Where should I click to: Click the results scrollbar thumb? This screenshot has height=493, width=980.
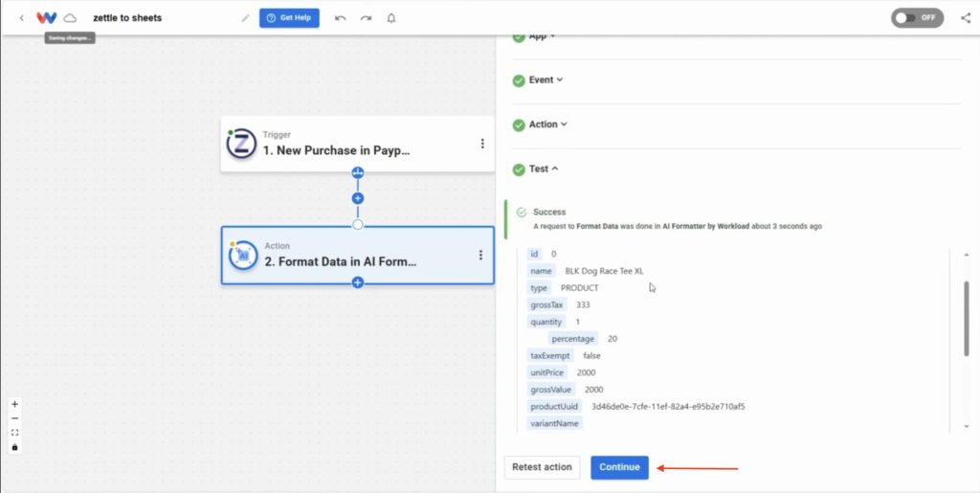[x=967, y=318]
